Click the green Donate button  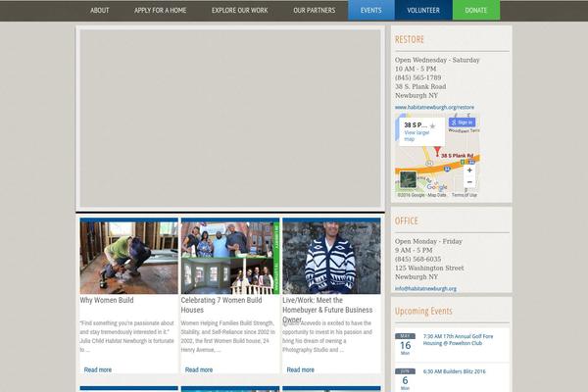pyautogui.click(x=476, y=10)
